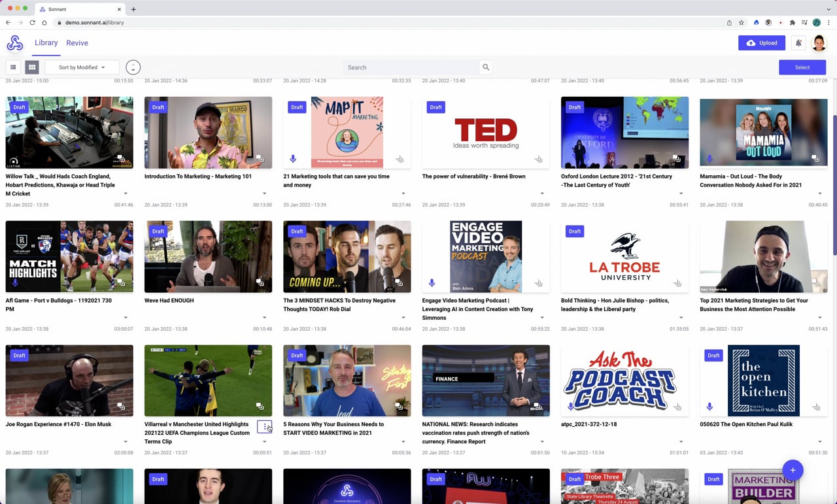Expand the Mamamia Out Loud card dropdown arrow
The width and height of the screenshot is (837, 504).
tap(820, 193)
